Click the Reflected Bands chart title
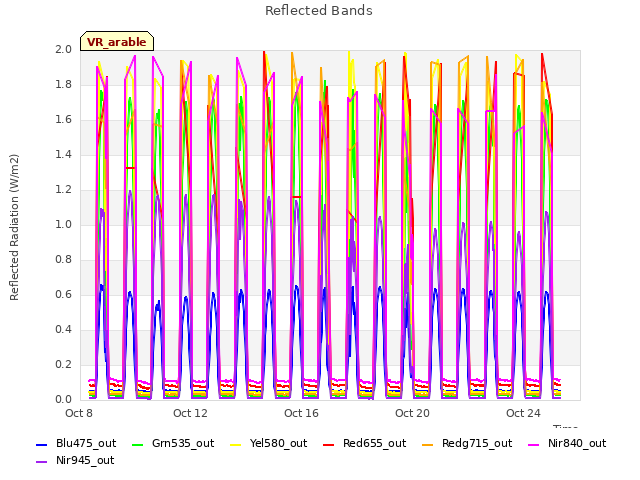 pos(319,11)
